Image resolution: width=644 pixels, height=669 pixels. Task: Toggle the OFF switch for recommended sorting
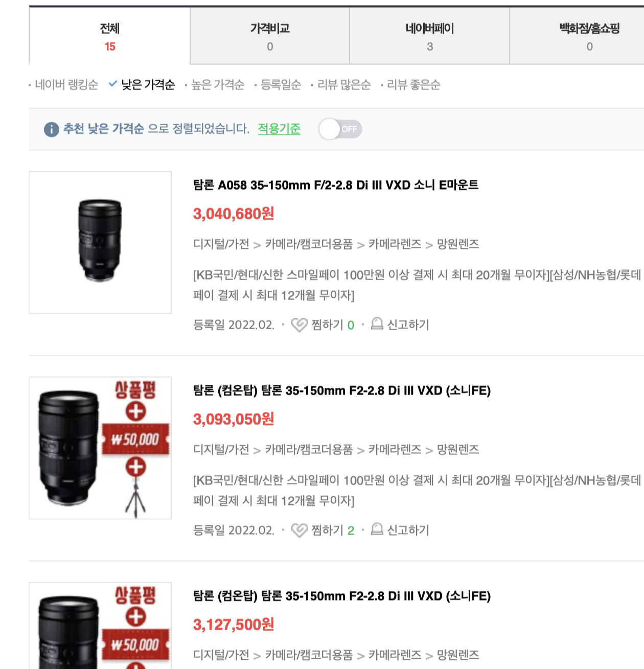(340, 129)
